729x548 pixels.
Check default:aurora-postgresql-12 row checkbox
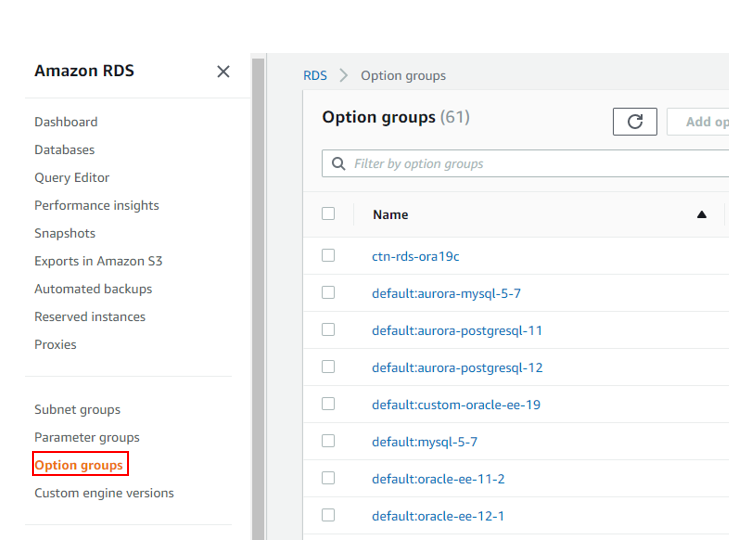(x=328, y=367)
